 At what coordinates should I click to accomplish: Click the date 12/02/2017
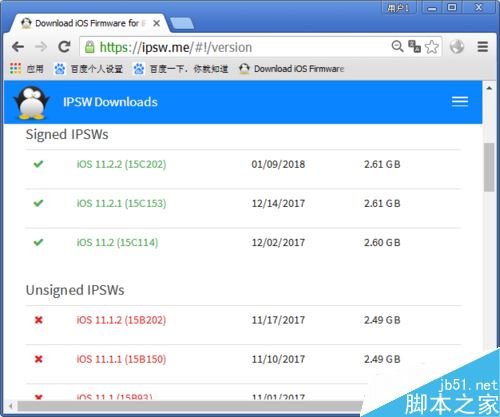point(278,242)
